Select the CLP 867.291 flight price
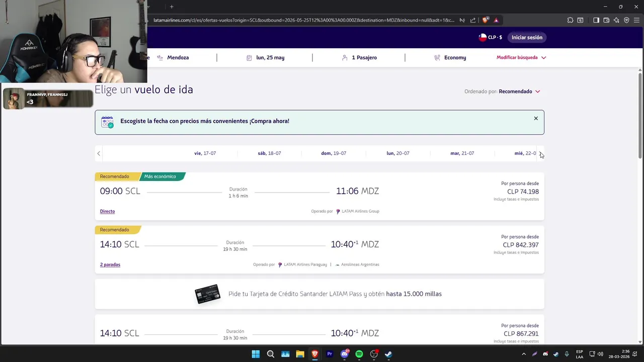 click(x=521, y=334)
